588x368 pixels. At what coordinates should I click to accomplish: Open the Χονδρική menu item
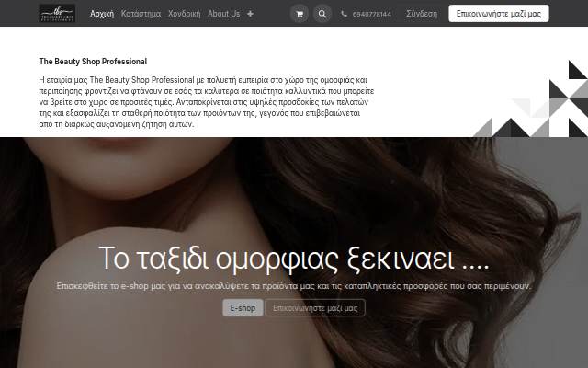(184, 14)
